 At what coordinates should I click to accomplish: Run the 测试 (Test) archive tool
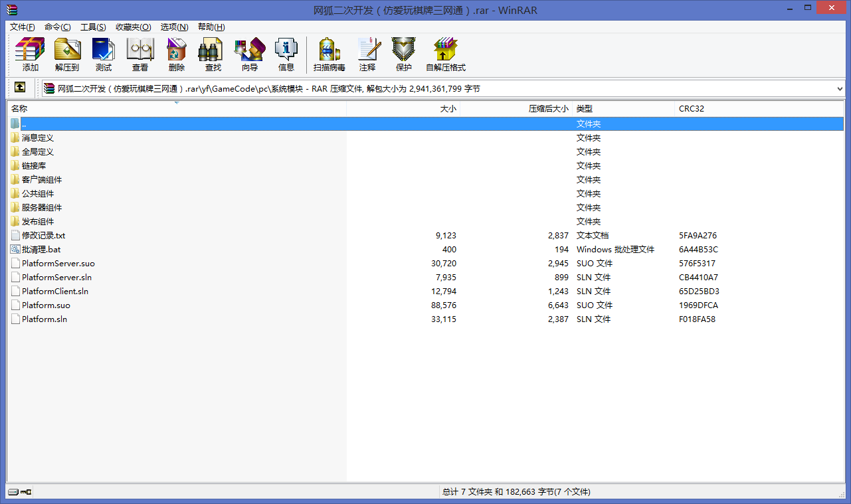tap(103, 54)
